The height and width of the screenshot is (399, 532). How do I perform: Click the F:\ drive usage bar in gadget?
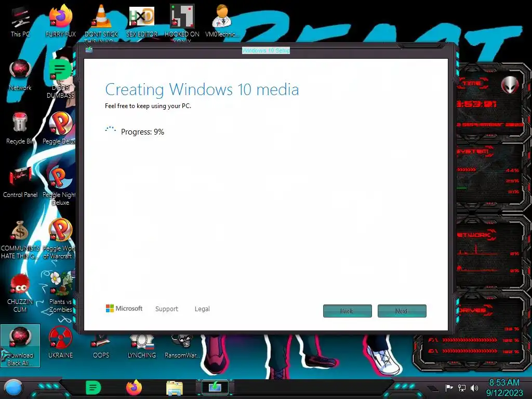(470, 340)
